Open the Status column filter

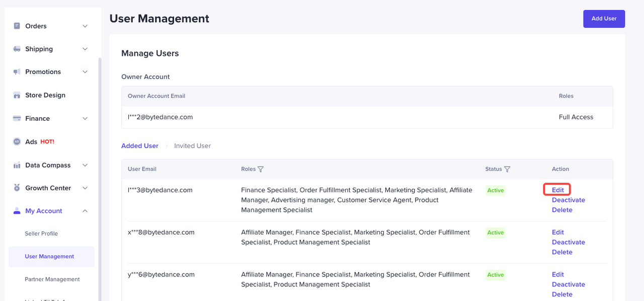pos(507,170)
